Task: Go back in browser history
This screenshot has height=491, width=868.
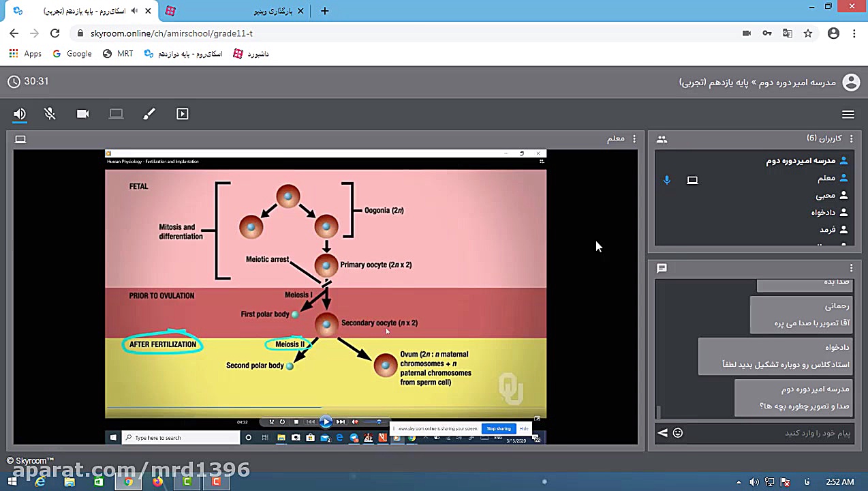Action: coord(14,33)
